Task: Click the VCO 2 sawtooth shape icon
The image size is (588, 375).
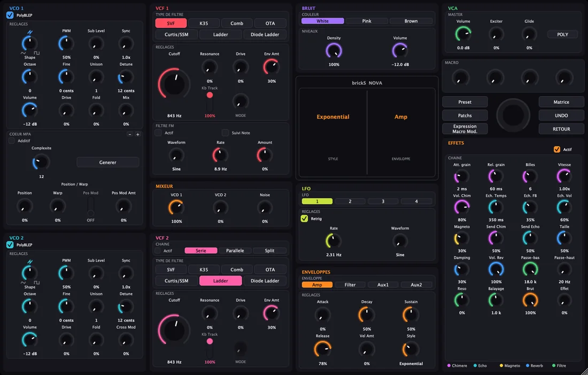Action: [x=30, y=262]
